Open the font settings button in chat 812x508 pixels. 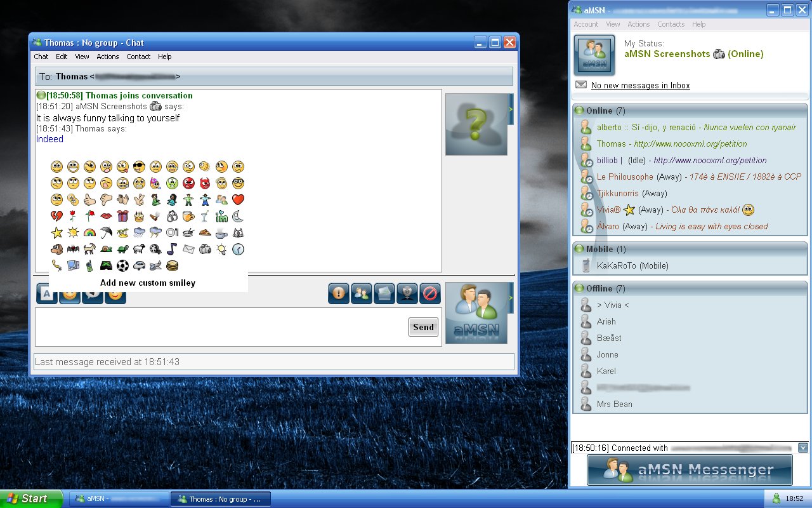coord(47,295)
